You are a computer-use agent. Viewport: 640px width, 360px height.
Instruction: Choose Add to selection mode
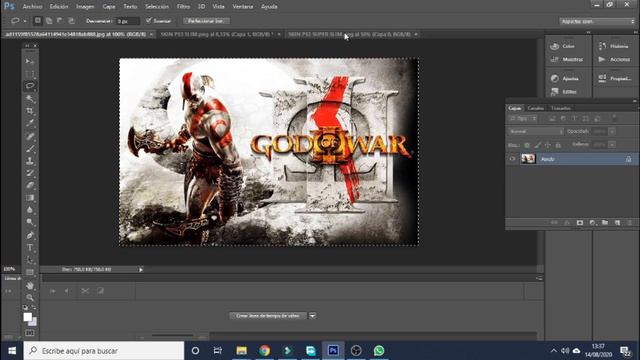49,20
